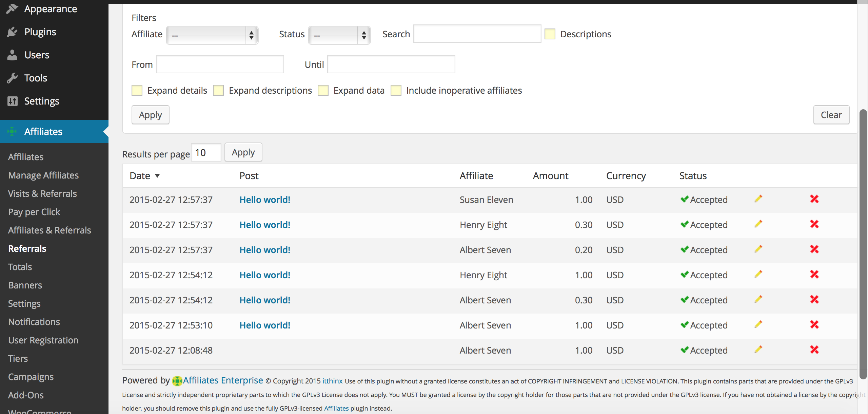Sort by Affiliate column header
Image resolution: width=868 pixels, height=414 pixels.
[x=476, y=175]
